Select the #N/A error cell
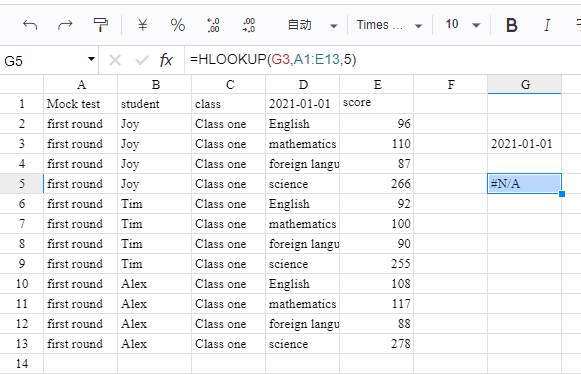This screenshot has width=581, height=374. coord(525,184)
